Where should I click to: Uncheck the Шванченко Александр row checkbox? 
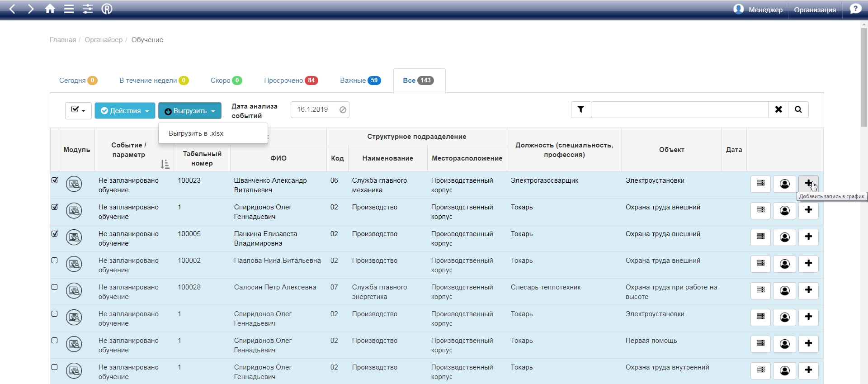click(x=55, y=180)
